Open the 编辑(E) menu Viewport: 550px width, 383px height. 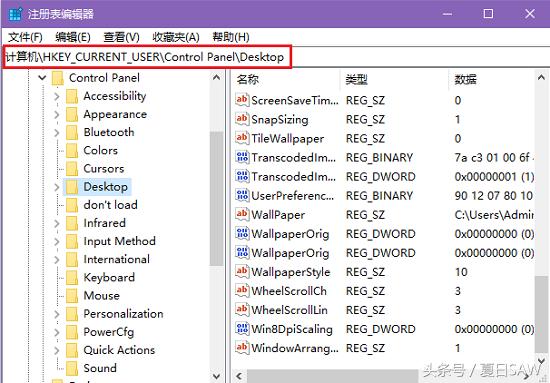click(73, 37)
